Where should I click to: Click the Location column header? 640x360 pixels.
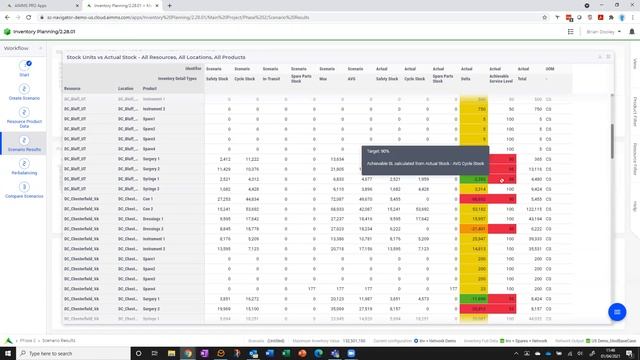(126, 89)
